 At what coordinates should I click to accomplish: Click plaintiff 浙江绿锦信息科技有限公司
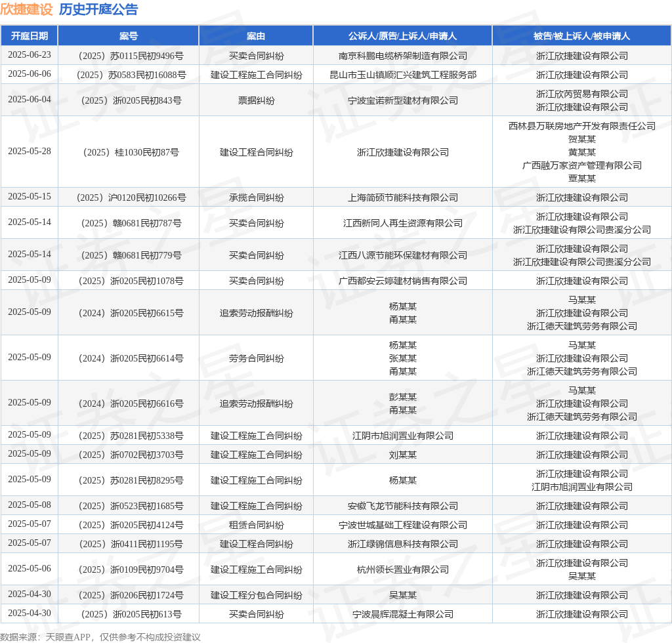(x=402, y=544)
